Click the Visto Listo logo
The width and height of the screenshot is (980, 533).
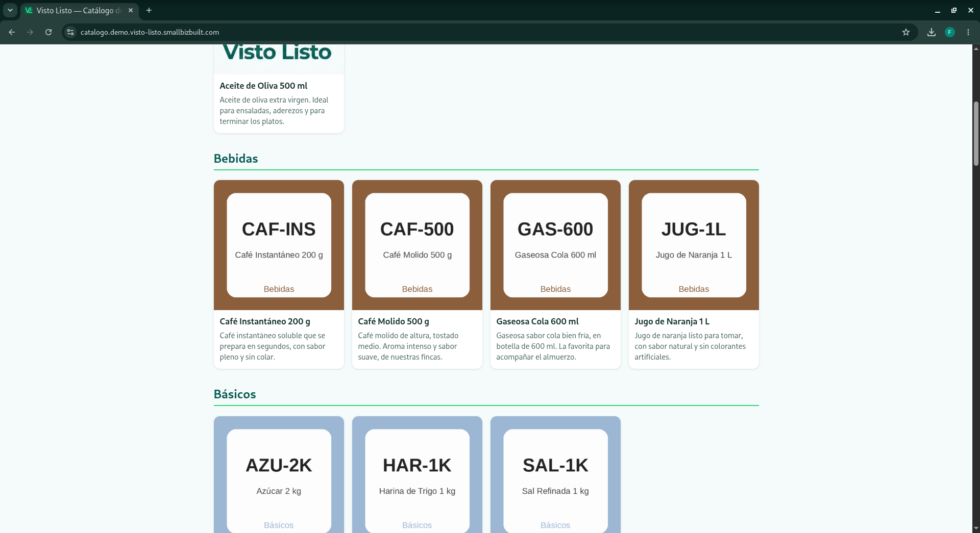[x=277, y=53]
